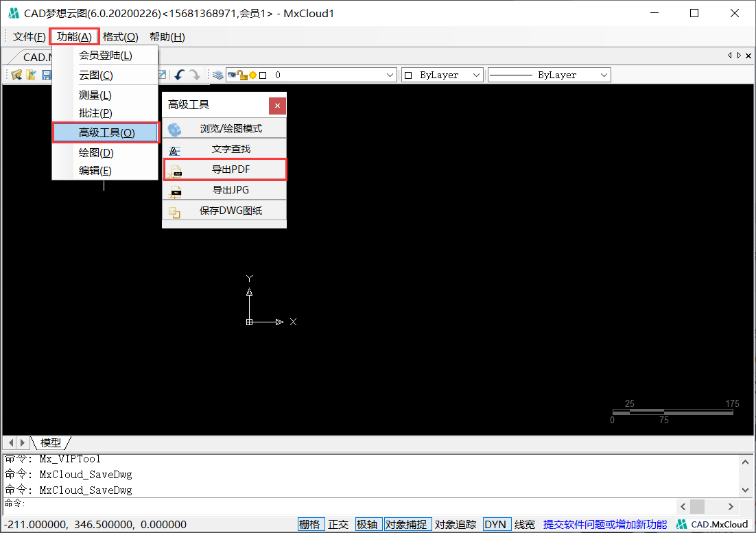The height and width of the screenshot is (533, 756).
Task: Select 绘图(D) menu item
Action: [105, 153]
